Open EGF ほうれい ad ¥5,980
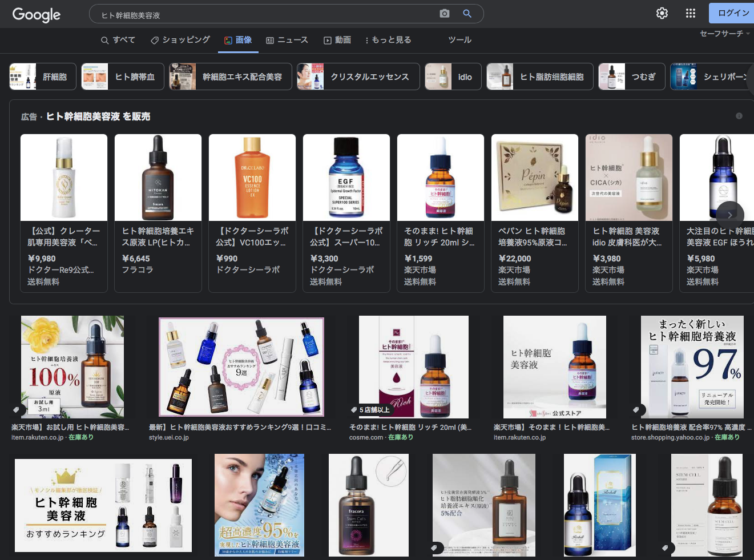 (x=717, y=213)
